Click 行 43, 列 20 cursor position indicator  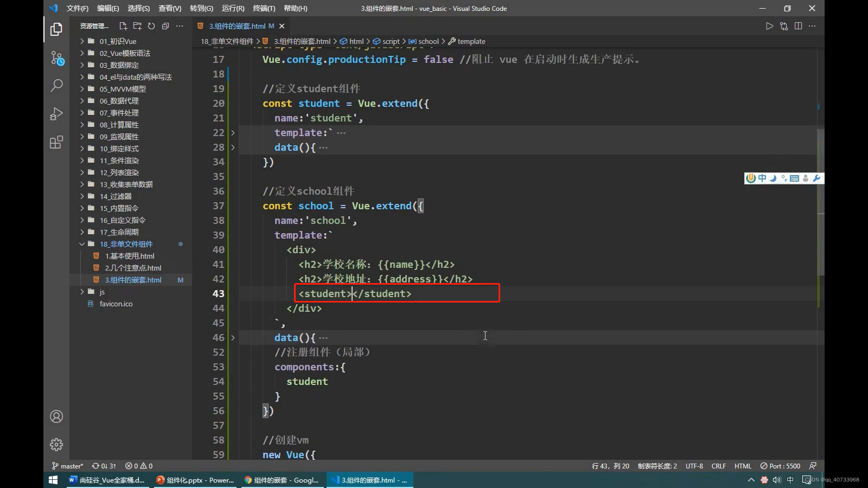coord(610,466)
